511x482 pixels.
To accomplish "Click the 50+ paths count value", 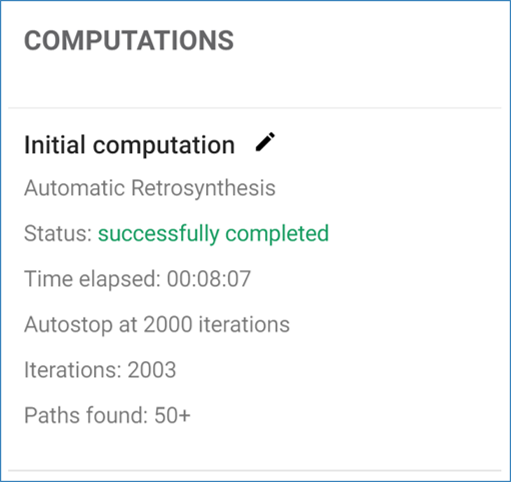I will (x=172, y=415).
